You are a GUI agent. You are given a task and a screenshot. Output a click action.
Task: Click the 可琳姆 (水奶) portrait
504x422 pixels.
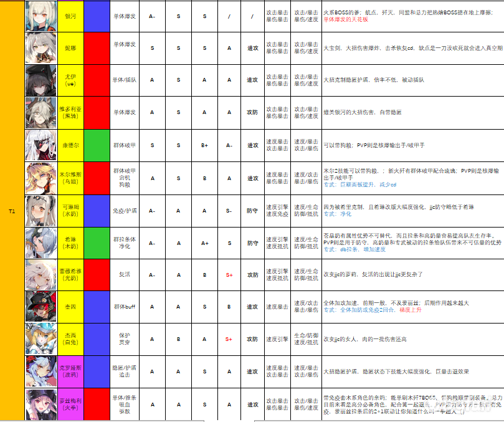(x=41, y=211)
